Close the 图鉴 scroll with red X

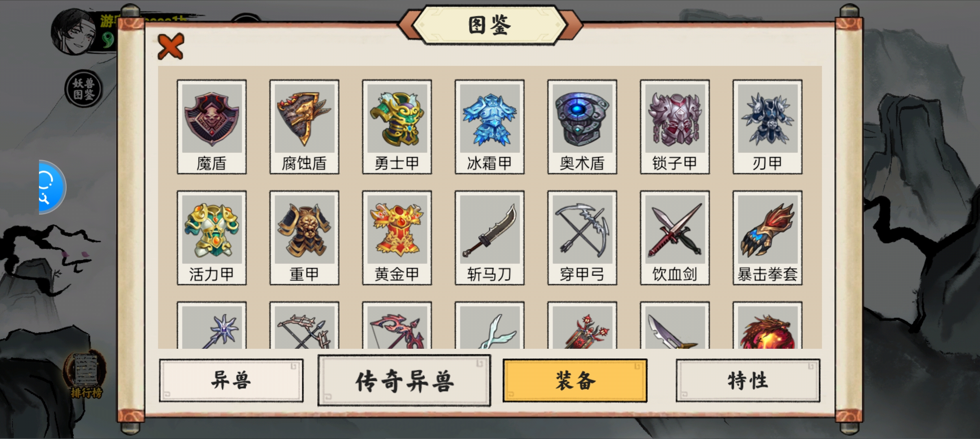click(x=171, y=46)
